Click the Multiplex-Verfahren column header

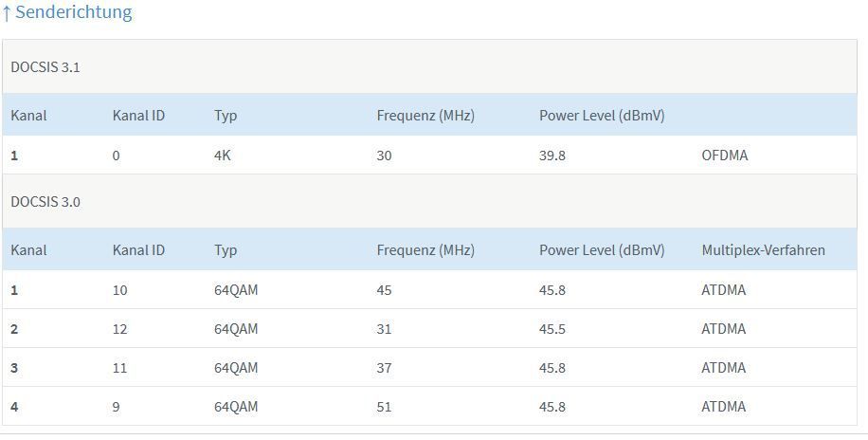763,250
